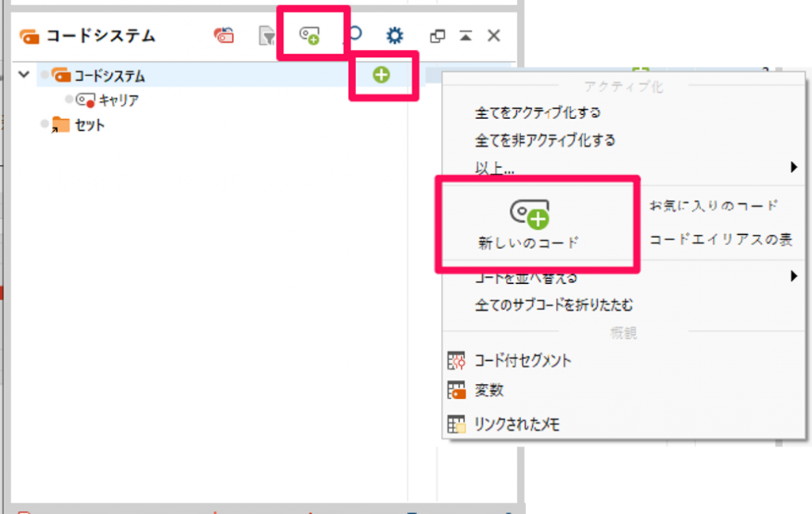Collapse the panel with the up-arrow icon
Viewport: 812px width, 514px height.
[465, 36]
